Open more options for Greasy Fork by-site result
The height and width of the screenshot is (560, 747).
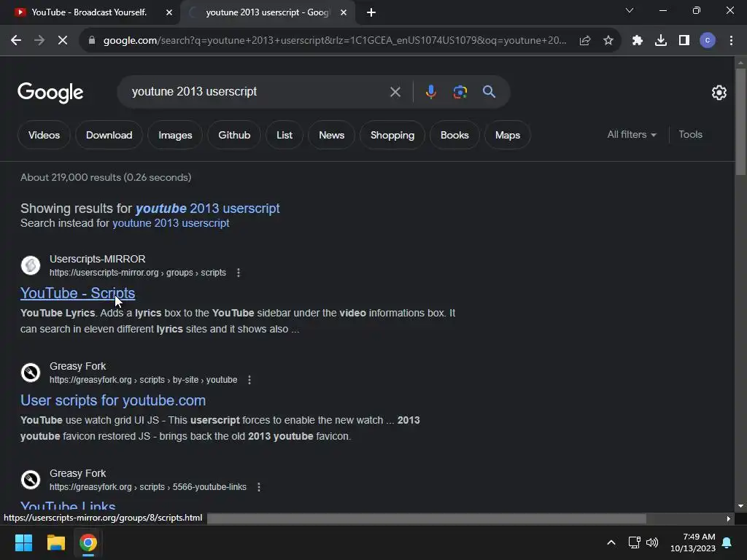tap(249, 380)
